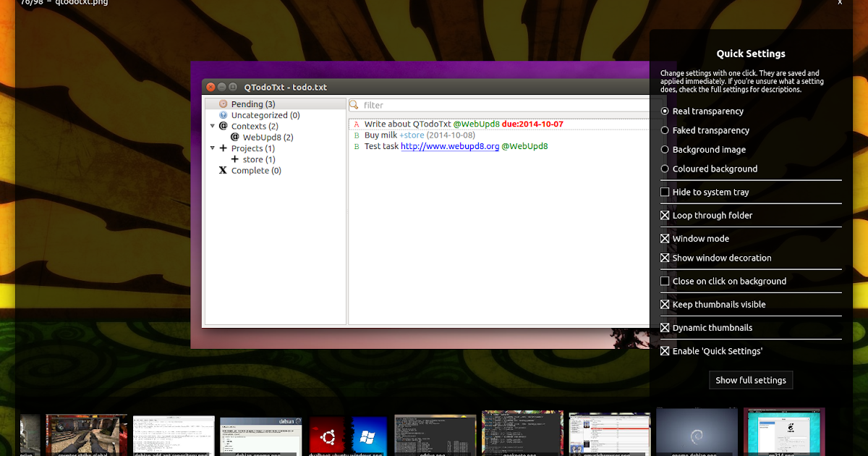Maximize the QTodoTxt window
The image size is (868, 456).
pos(233,87)
